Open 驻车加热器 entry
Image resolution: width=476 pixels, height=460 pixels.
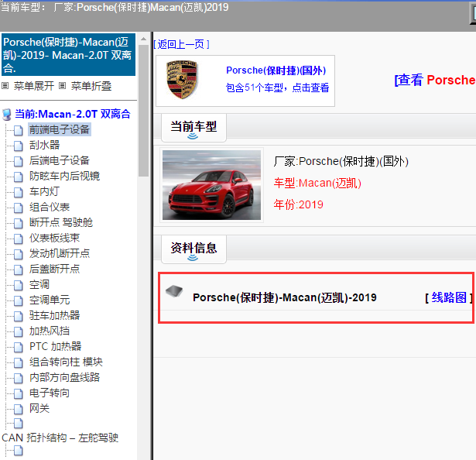pyautogui.click(x=55, y=315)
